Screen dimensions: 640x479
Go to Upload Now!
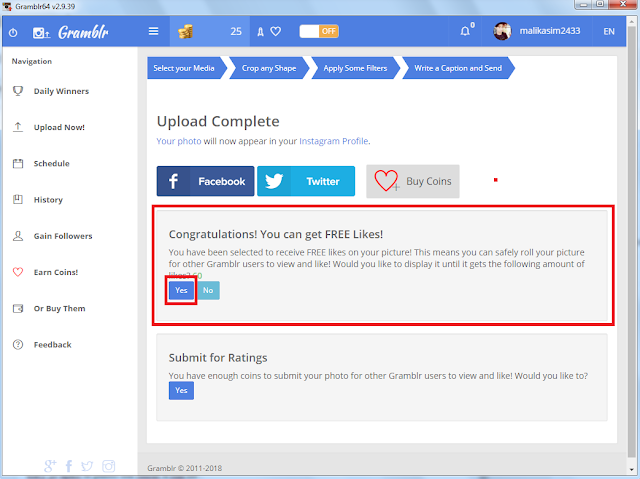(x=59, y=127)
